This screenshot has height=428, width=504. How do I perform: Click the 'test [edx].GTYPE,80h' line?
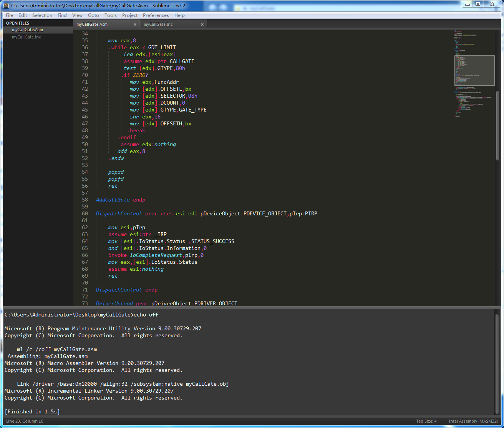154,68
